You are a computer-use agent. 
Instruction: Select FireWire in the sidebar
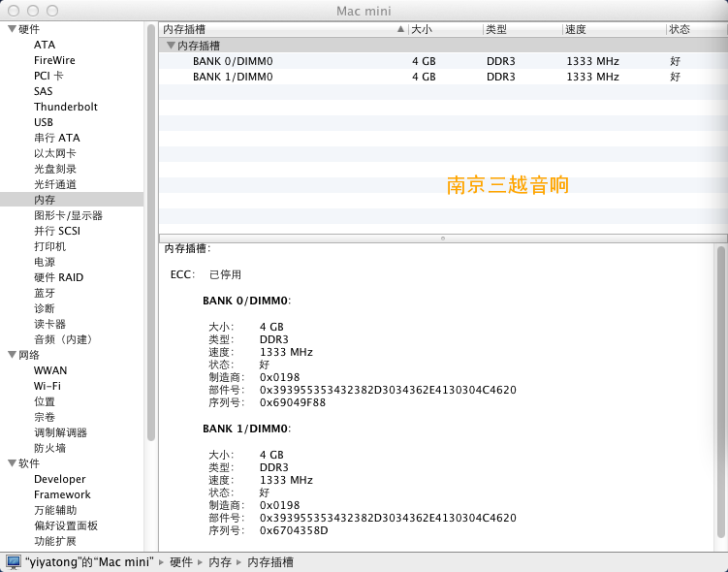pos(54,60)
